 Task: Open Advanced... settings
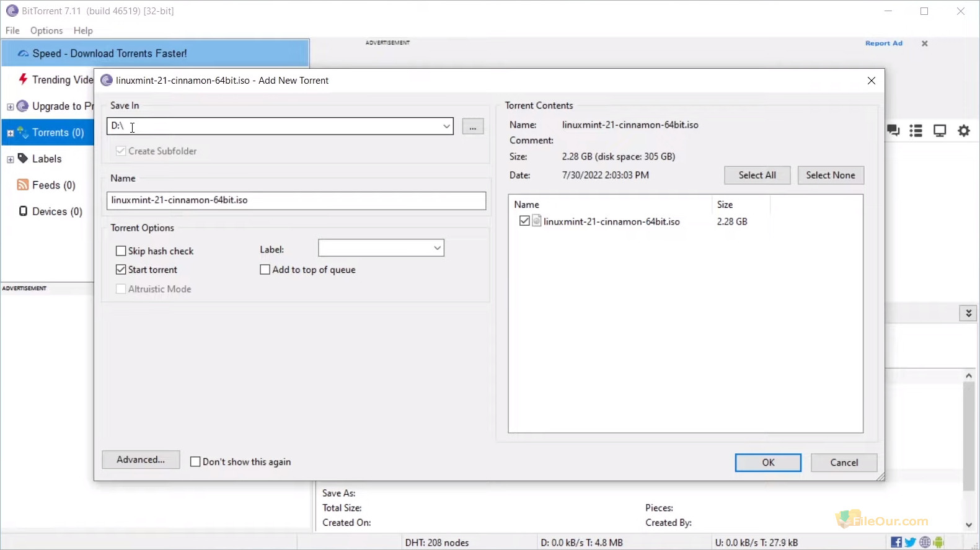141,459
